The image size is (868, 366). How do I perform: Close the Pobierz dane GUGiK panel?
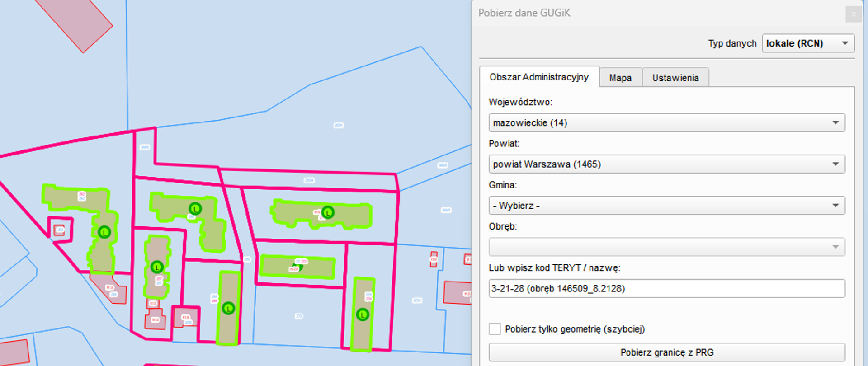853,14
